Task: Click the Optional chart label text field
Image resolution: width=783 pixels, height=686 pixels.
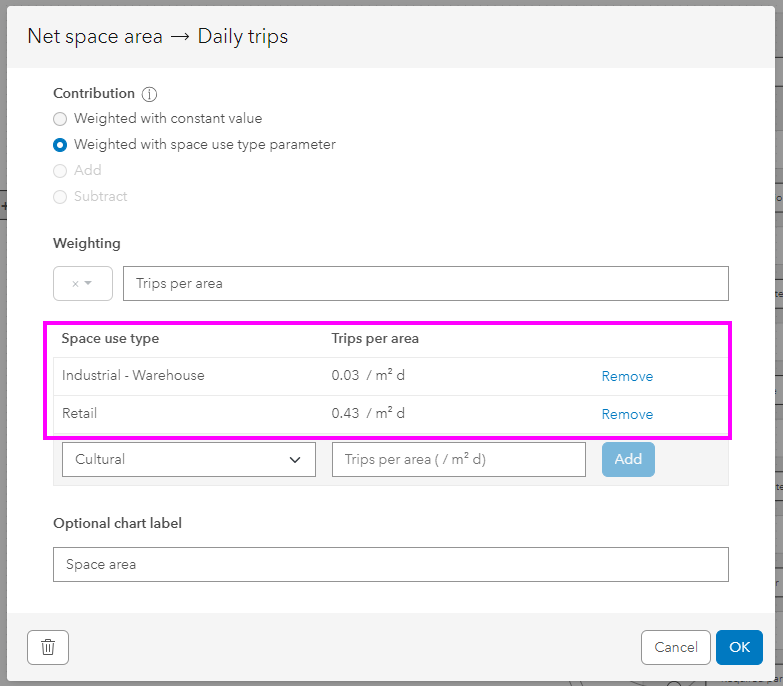Action: (390, 564)
